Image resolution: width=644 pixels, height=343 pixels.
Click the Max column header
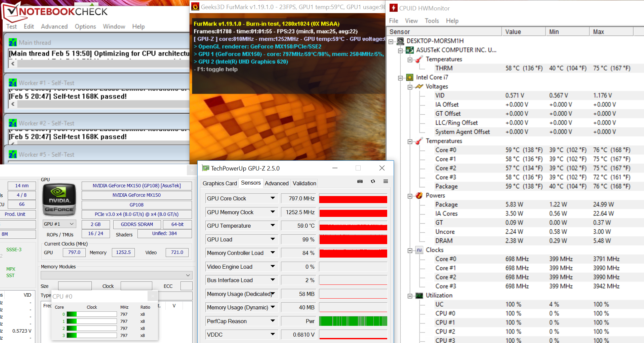[x=611, y=32]
